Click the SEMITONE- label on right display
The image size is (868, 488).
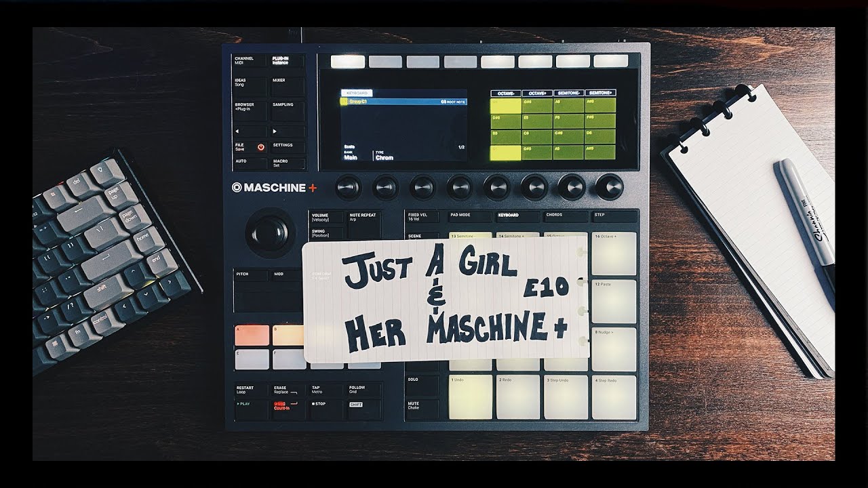[569, 93]
